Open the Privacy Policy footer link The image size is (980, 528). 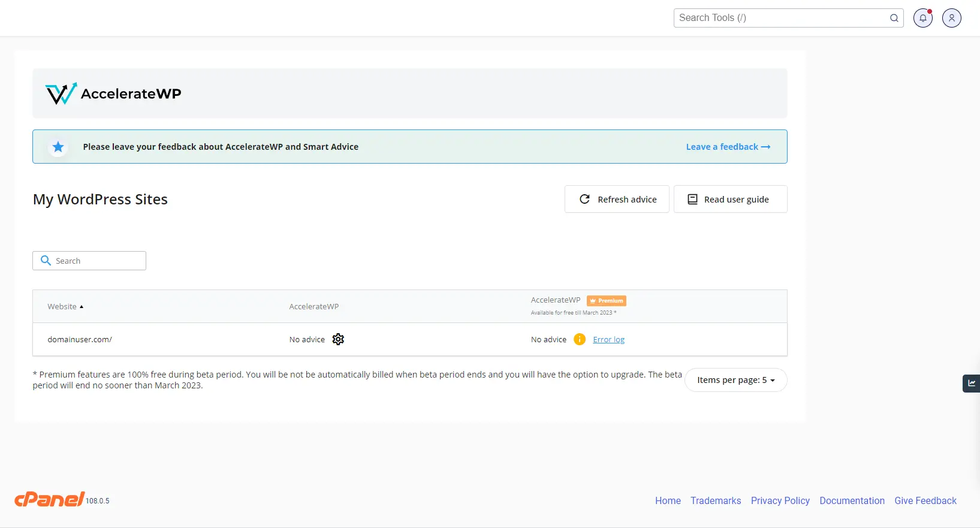pyautogui.click(x=780, y=500)
